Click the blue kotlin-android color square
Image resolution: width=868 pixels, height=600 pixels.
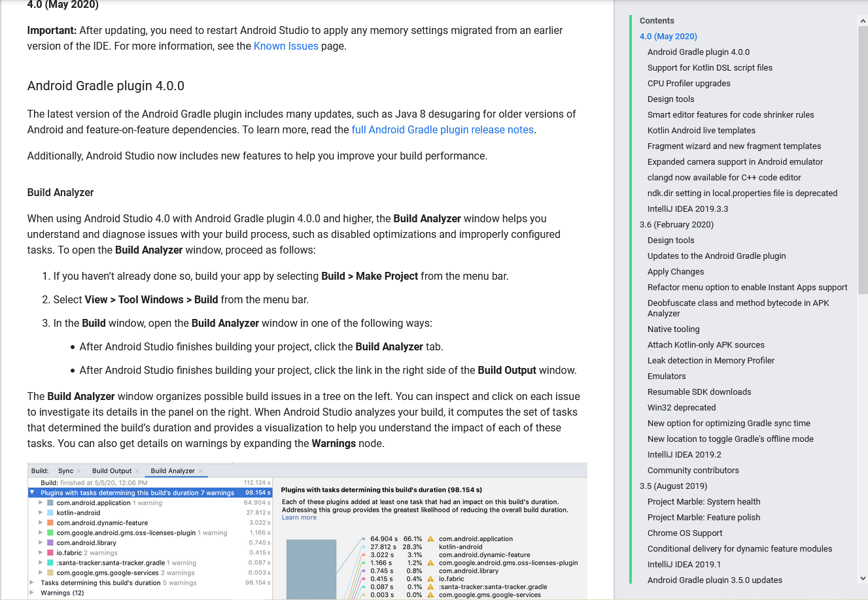coord(50,513)
